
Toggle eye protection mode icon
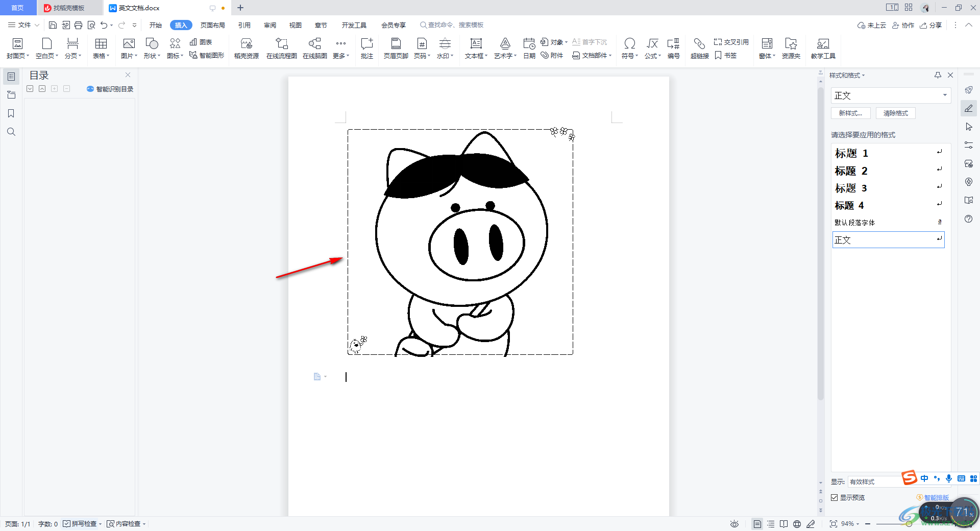pos(734,524)
